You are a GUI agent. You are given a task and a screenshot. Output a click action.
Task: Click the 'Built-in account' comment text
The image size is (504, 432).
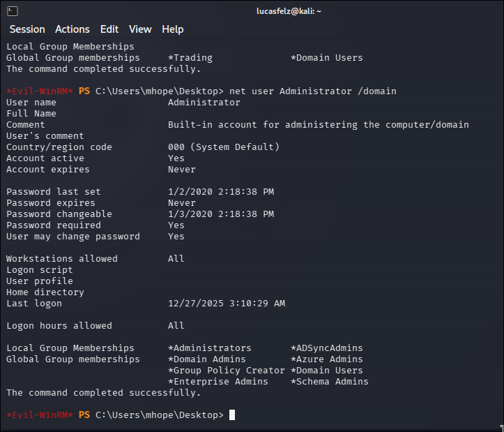318,125
